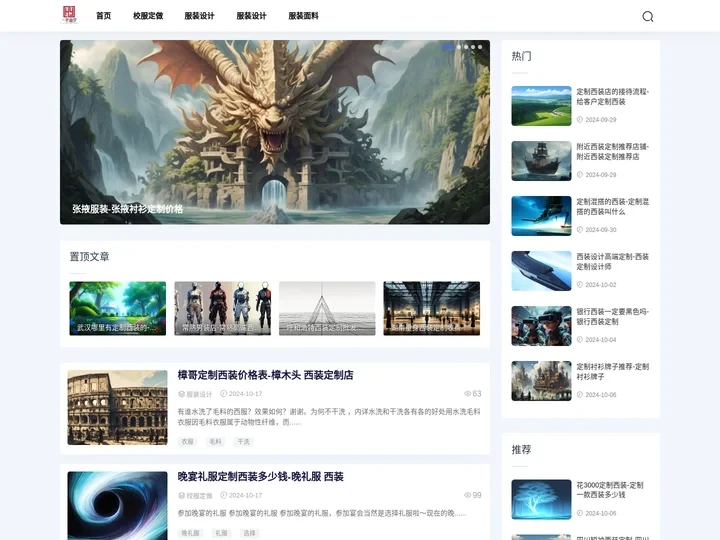Open the second 服装设计 nav item
Viewport: 720px width, 540px height.
pos(251,16)
